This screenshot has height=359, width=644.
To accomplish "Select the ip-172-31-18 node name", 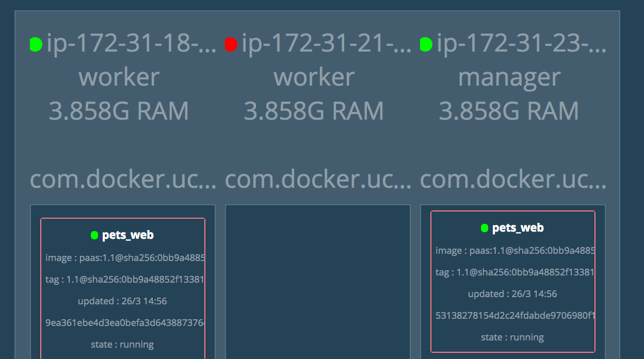I will pos(131,44).
